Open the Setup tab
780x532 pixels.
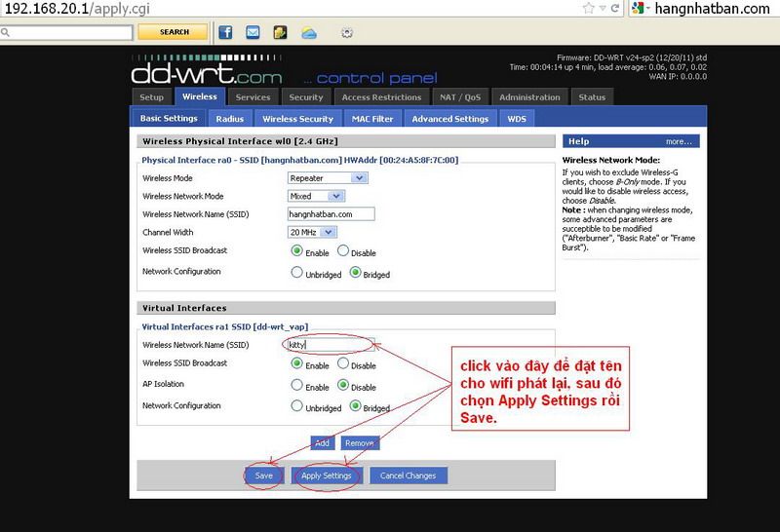(x=152, y=97)
